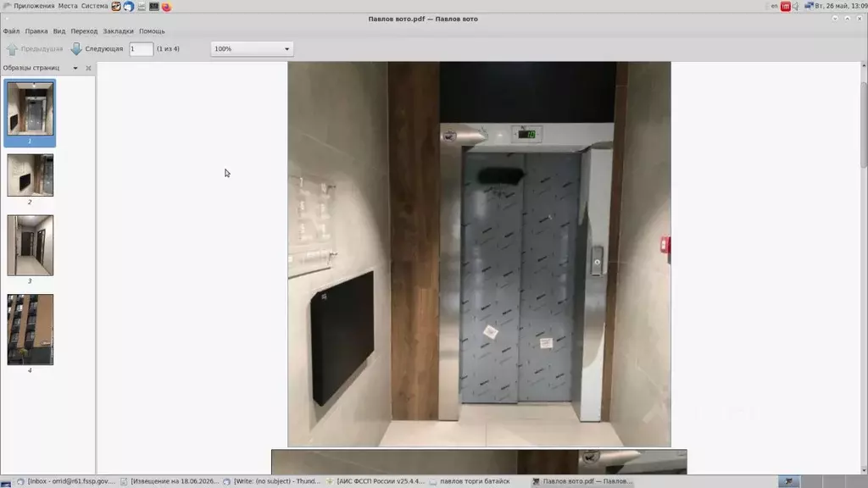Go to previous page with the up arrow icon

point(12,48)
